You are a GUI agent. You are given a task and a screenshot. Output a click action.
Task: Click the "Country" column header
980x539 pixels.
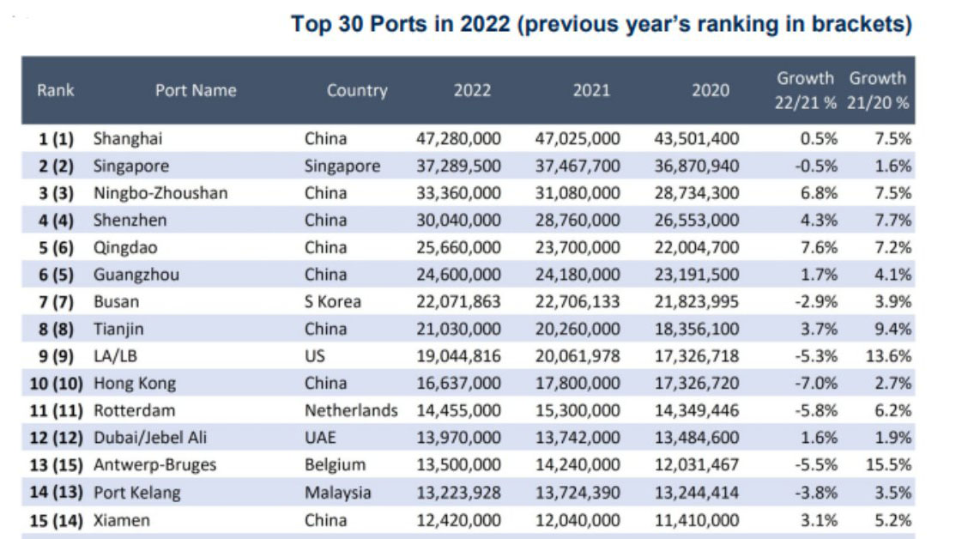tap(357, 91)
